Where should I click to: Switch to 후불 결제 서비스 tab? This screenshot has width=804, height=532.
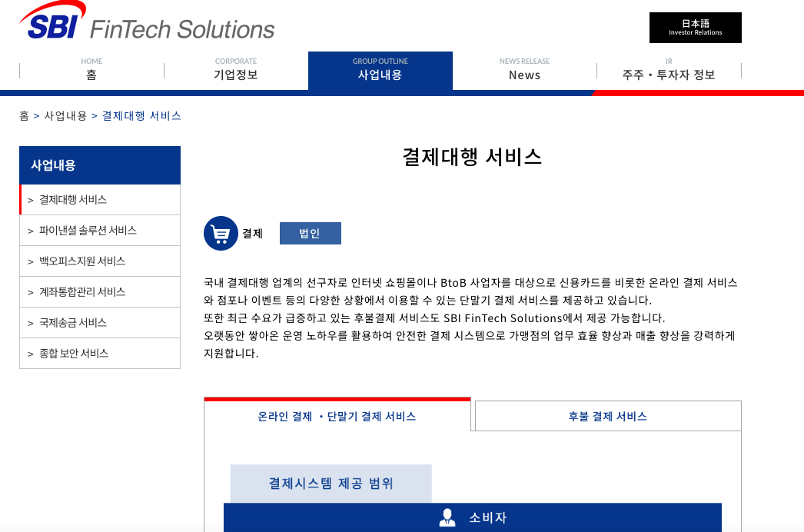click(608, 416)
